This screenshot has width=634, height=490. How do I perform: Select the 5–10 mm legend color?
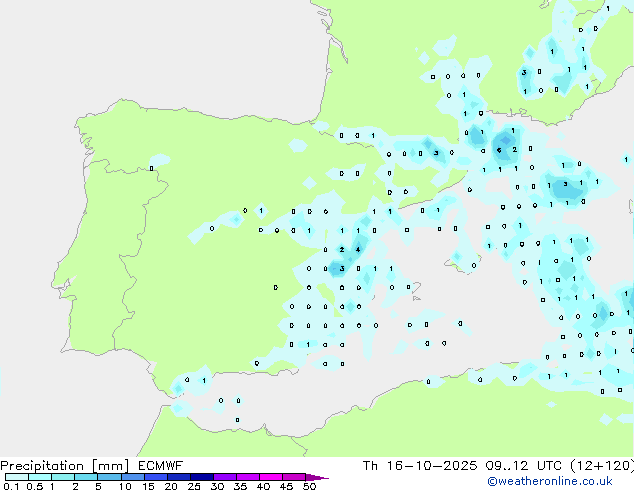pos(109,477)
